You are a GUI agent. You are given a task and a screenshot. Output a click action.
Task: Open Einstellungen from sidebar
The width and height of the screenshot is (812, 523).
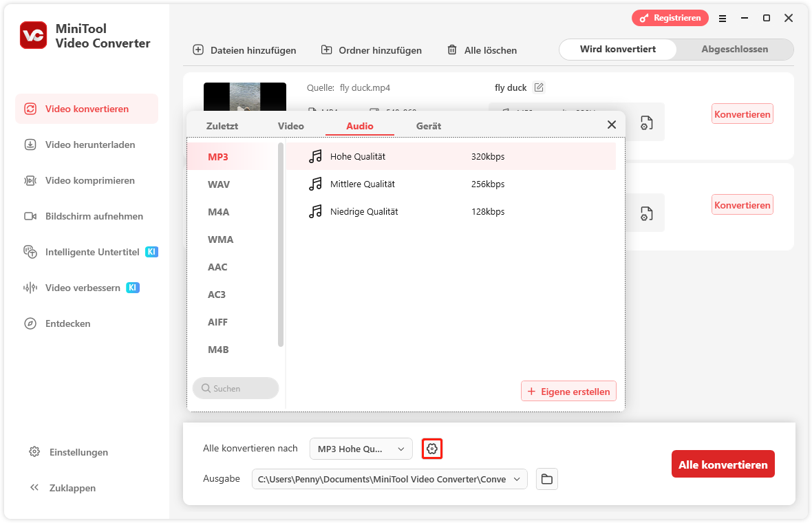coord(68,452)
